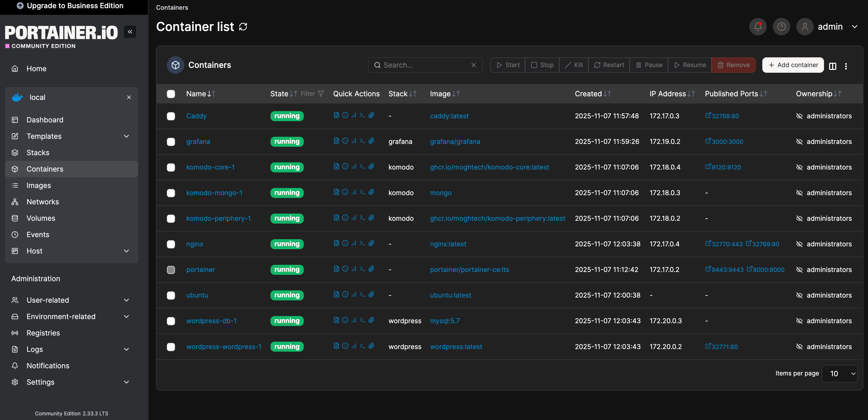Open the Volumes sidebar item
Viewport: 868px width, 420px height.
[41, 218]
